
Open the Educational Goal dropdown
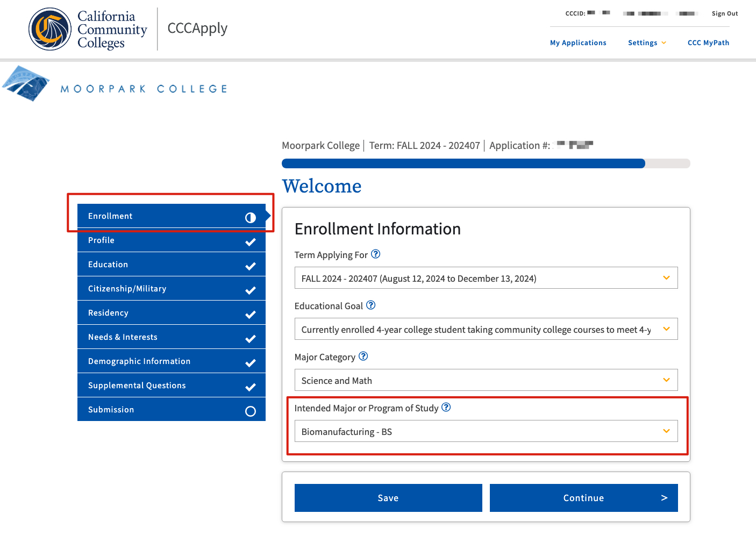[486, 329]
